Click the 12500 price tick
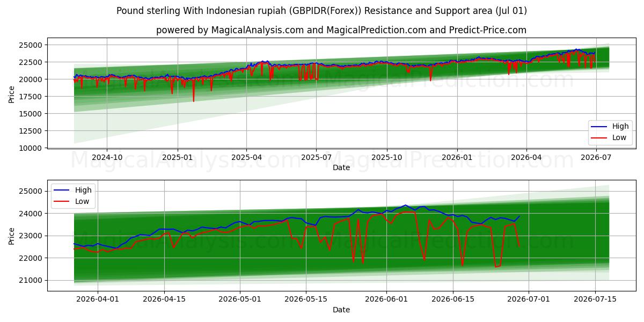Image resolution: width=644 pixels, height=322 pixels. click(x=32, y=131)
